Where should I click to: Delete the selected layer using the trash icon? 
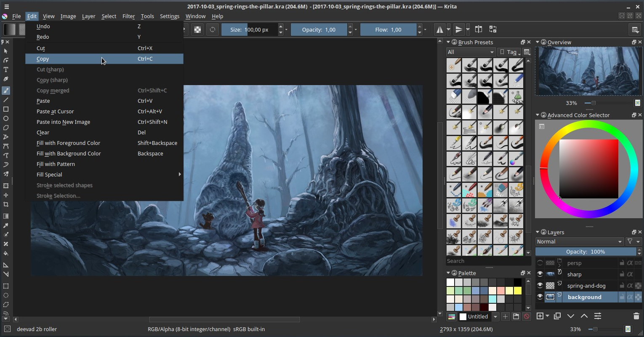(x=636, y=316)
